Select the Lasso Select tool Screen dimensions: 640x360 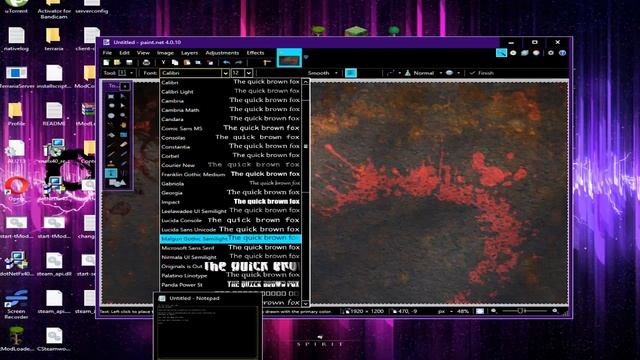[111, 106]
